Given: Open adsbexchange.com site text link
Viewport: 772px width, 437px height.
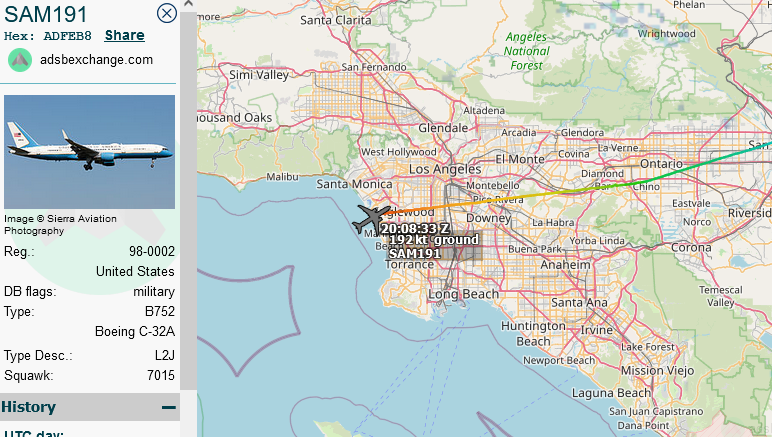Looking at the screenshot, I should pos(96,60).
